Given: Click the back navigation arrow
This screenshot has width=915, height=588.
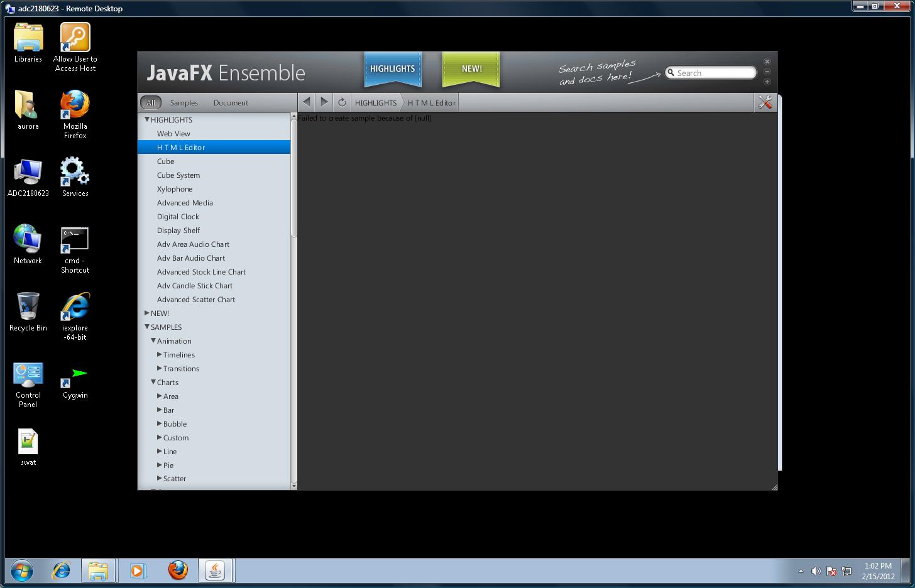Looking at the screenshot, I should [307, 102].
